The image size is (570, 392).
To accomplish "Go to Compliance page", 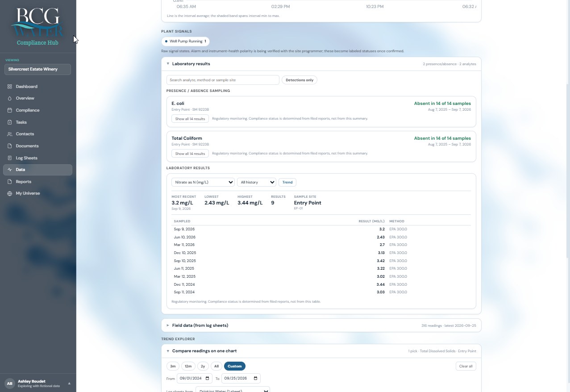I will click(x=37, y=110).
